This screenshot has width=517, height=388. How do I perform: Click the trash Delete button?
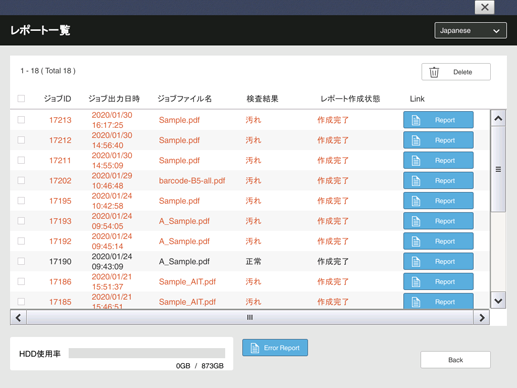click(x=456, y=72)
